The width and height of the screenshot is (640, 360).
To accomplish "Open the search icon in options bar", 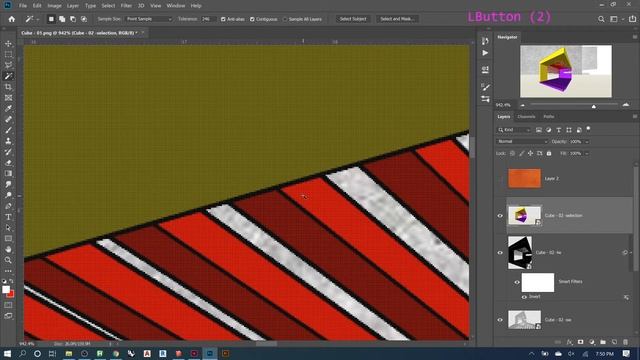I will click(601, 19).
